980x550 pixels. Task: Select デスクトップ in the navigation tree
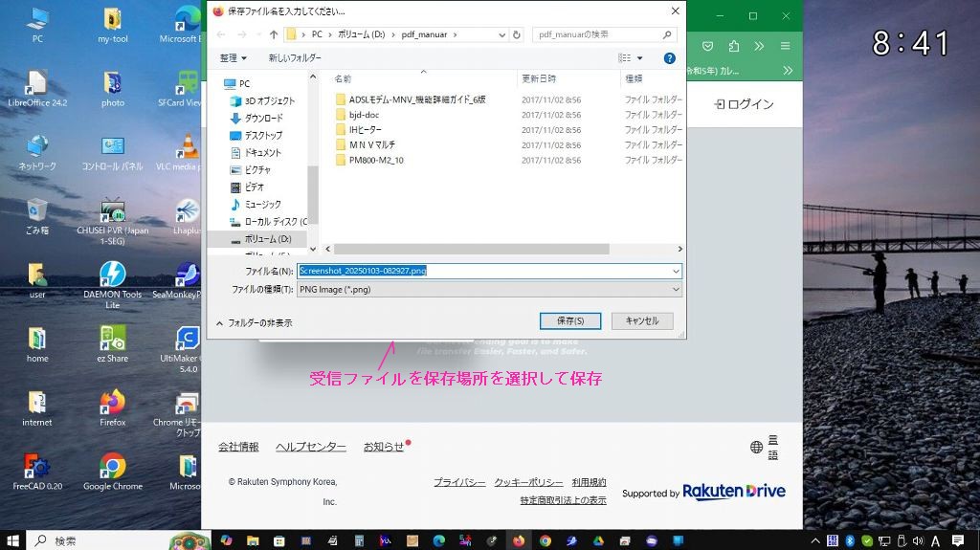click(x=264, y=136)
